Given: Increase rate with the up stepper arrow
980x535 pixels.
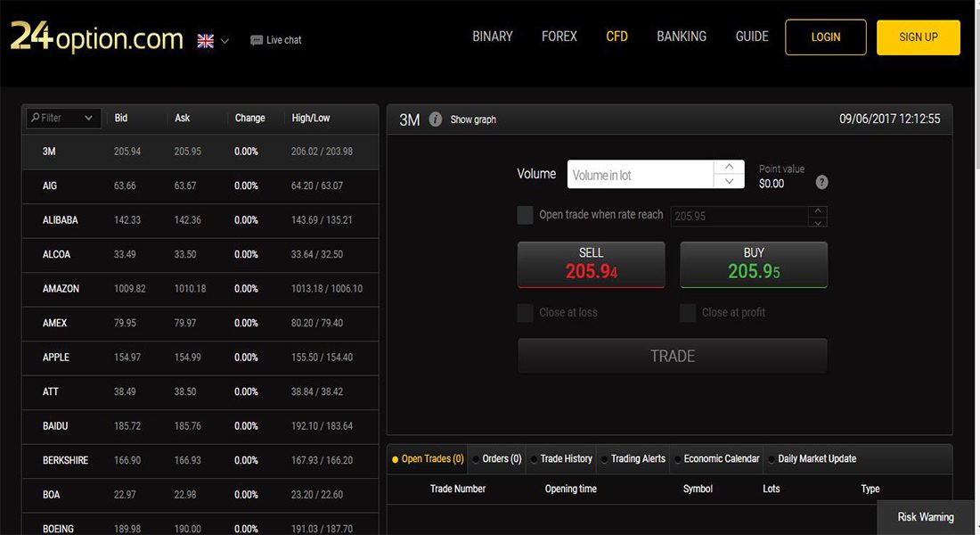Looking at the screenshot, I should point(818,210).
